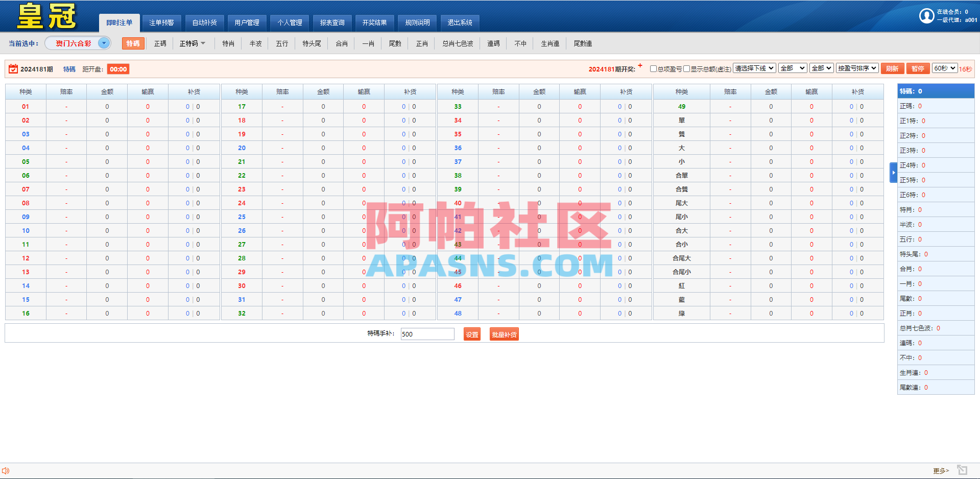The image size is (980, 479).
Task: Click the 特碼手补 amount input field
Action: [x=427, y=334]
